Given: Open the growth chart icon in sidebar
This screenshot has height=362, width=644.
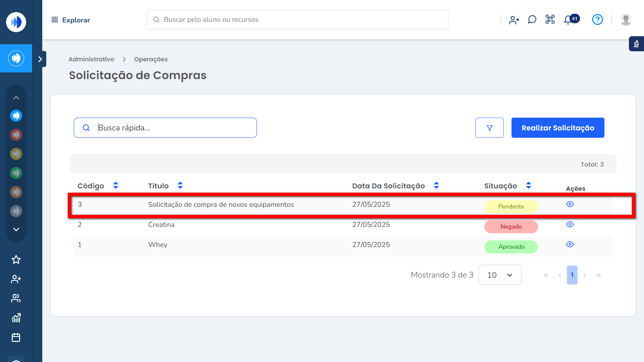Looking at the screenshot, I should click(x=16, y=318).
